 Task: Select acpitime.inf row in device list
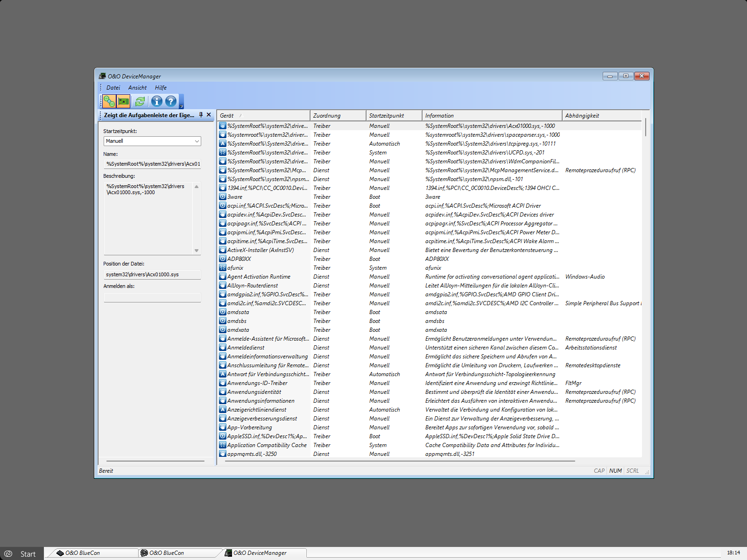point(430,241)
